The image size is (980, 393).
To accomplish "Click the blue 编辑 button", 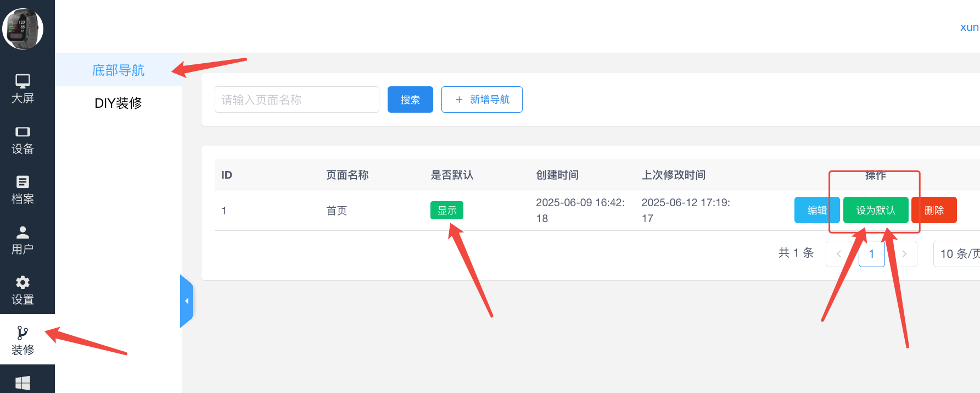I will [x=816, y=210].
